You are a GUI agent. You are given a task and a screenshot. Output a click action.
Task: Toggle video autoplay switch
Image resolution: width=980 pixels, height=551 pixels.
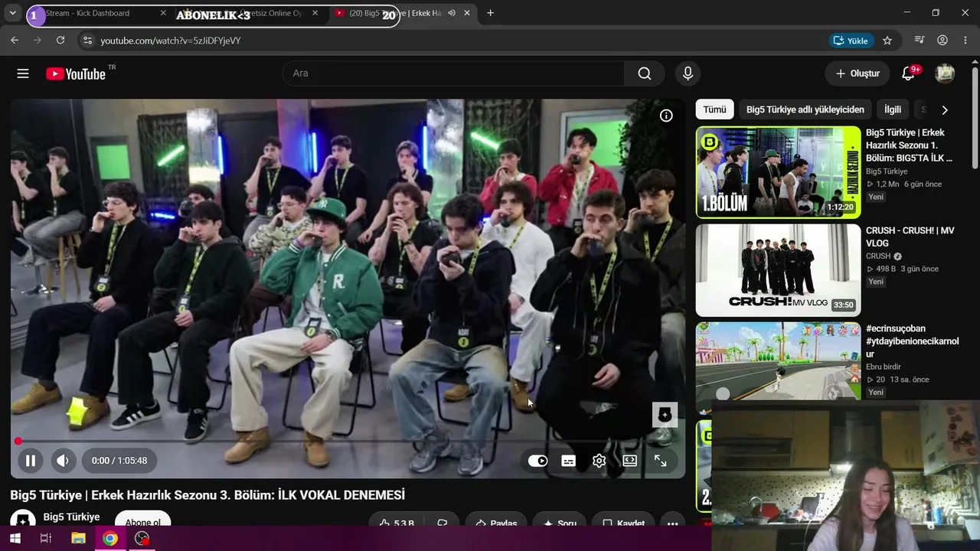tap(537, 461)
